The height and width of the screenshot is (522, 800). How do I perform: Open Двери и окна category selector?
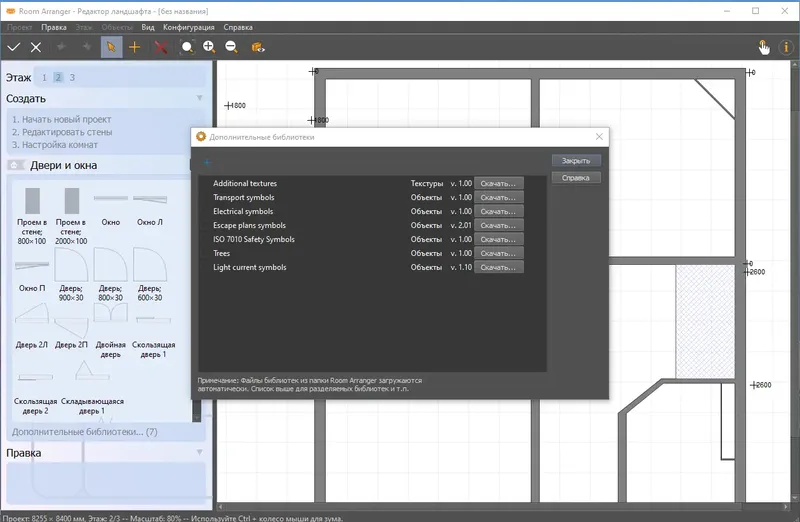[x=14, y=165]
